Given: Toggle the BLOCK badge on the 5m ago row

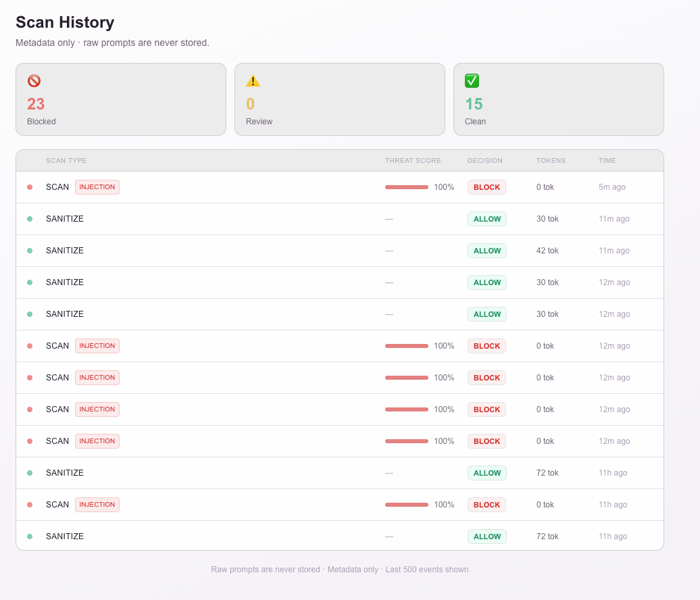Looking at the screenshot, I should pyautogui.click(x=486, y=187).
